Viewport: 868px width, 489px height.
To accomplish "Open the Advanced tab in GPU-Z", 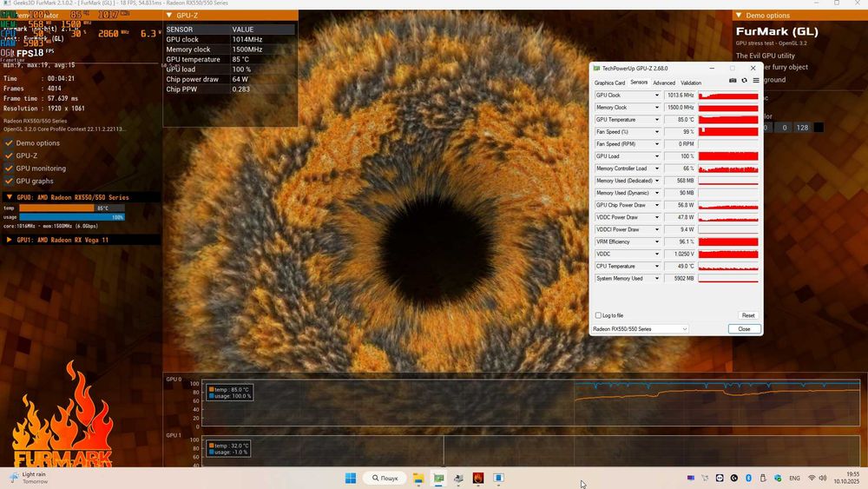I will pyautogui.click(x=664, y=83).
